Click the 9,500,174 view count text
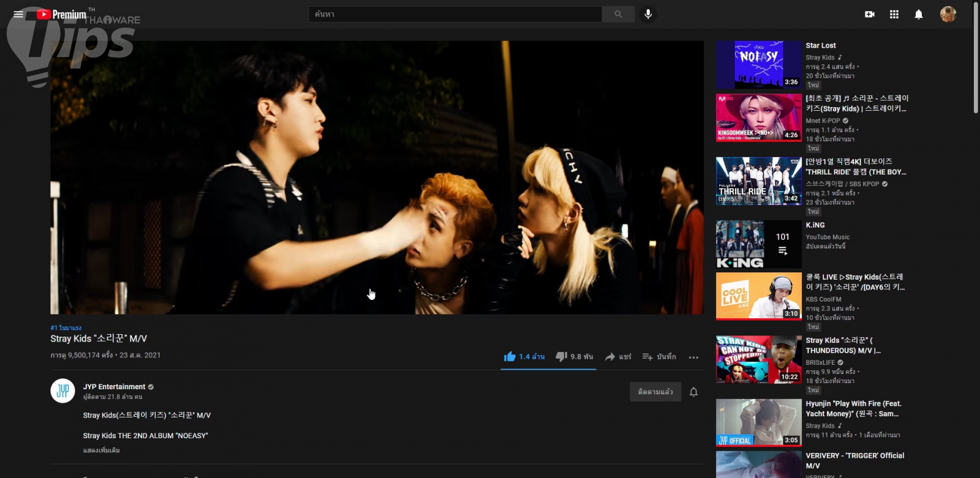 [x=81, y=355]
